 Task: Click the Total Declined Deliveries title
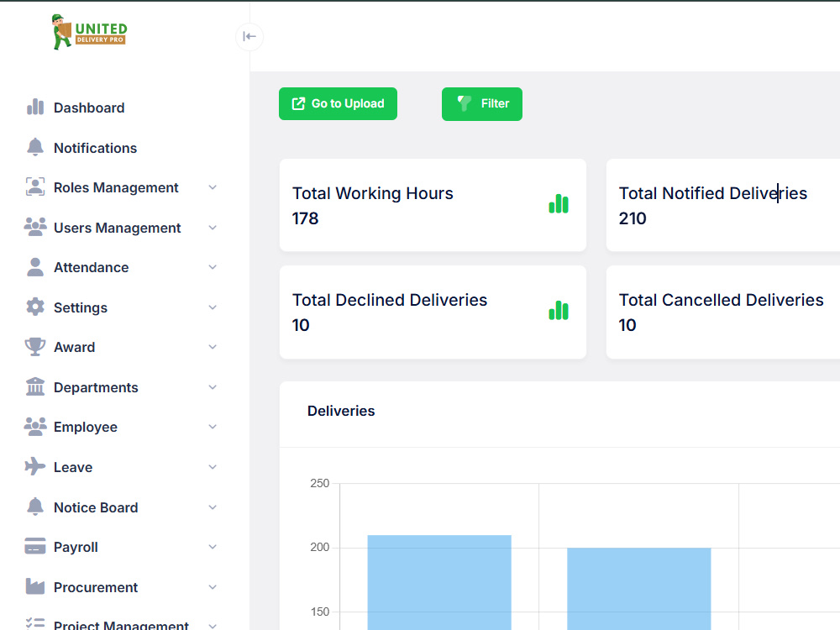(390, 300)
